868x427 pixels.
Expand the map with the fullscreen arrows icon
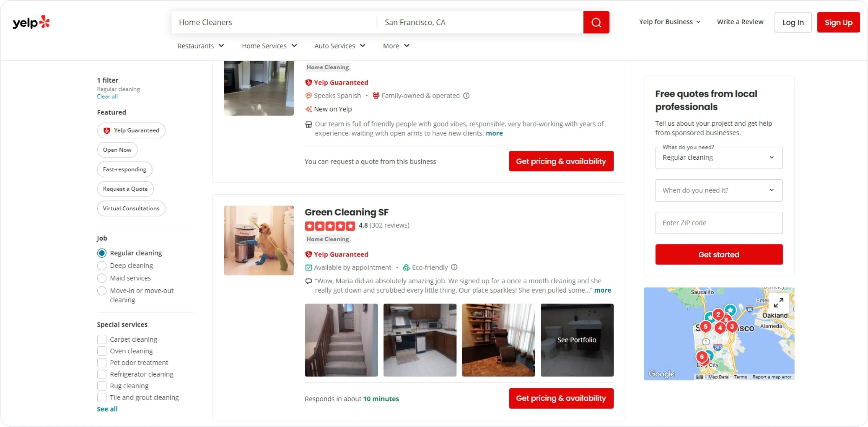click(x=778, y=303)
